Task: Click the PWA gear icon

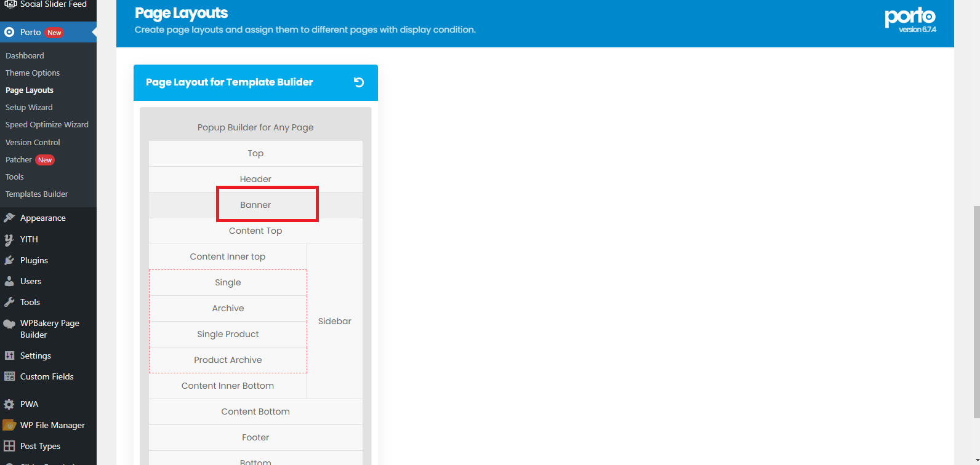Action: 9,404
